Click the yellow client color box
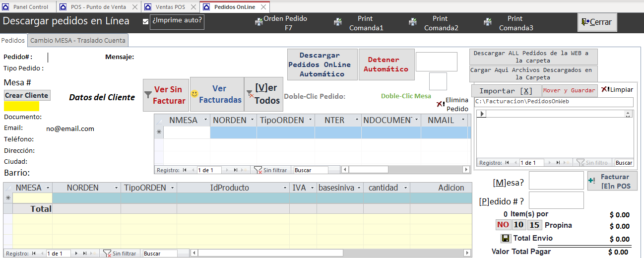Image resolution: width=644 pixels, height=258 pixels. 21,106
